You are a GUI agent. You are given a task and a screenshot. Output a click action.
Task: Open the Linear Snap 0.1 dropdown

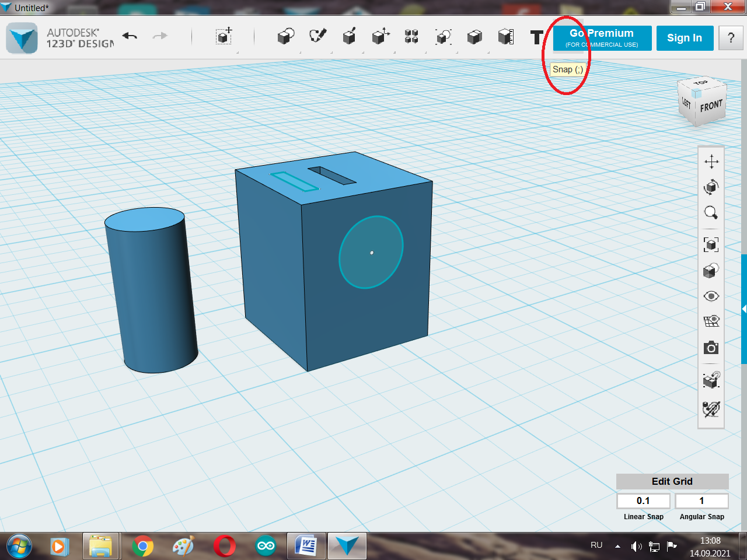point(643,501)
